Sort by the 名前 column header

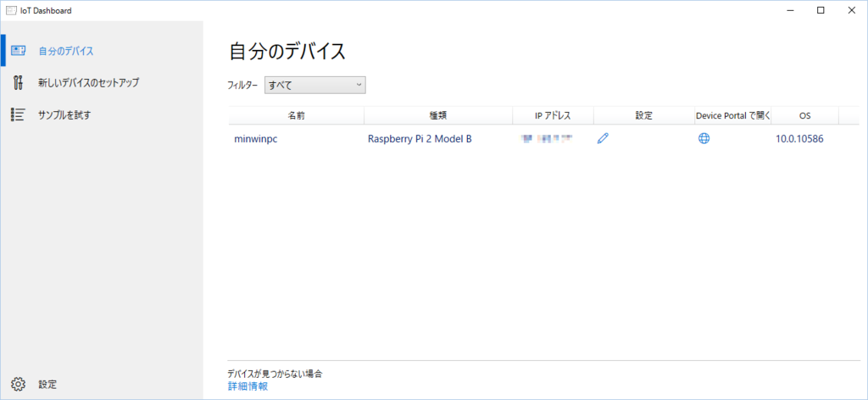pyautogui.click(x=296, y=115)
